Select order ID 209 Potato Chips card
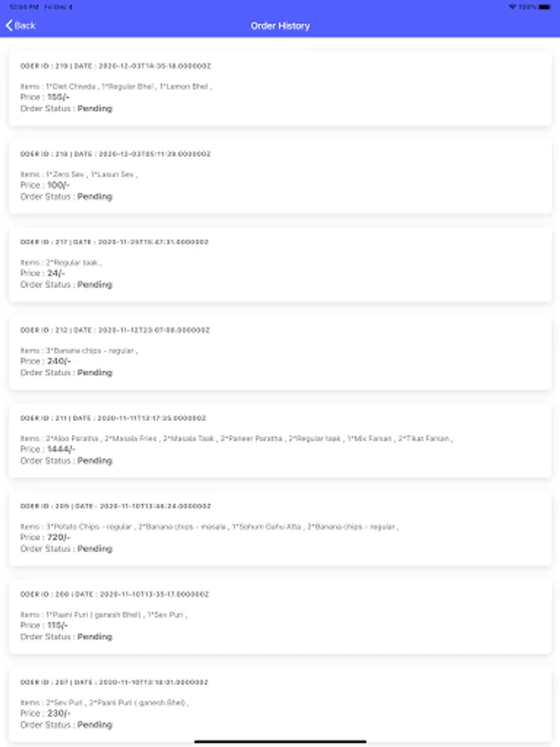560x747 pixels. pos(280,529)
